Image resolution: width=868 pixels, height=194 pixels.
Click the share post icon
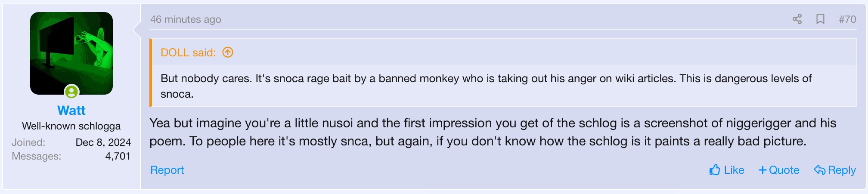(797, 19)
